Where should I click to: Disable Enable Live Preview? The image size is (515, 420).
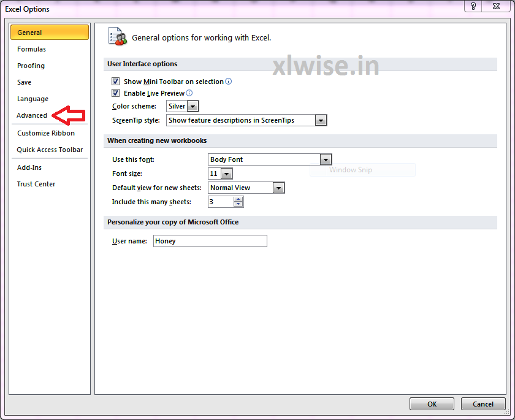[x=116, y=93]
